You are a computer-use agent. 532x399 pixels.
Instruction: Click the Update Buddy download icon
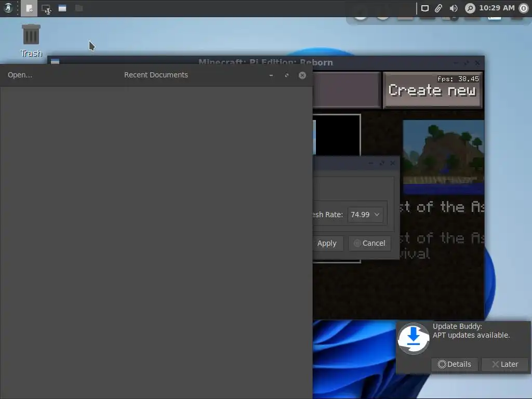click(x=413, y=338)
